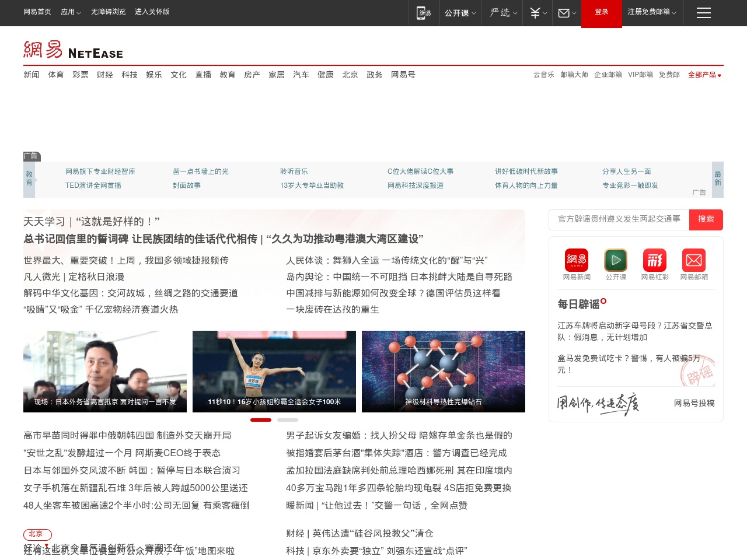The image size is (747, 560).
Task: Open 江苏车牌 rumor article
Action: pyautogui.click(x=635, y=331)
